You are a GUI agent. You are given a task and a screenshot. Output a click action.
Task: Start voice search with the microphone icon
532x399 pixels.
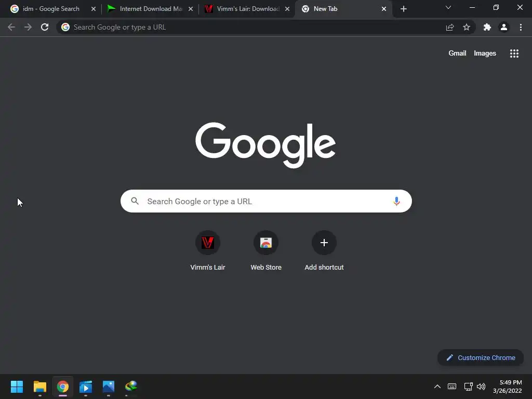pos(396,201)
